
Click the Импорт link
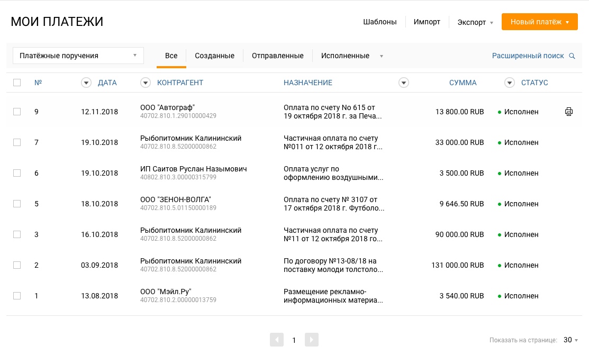[427, 22]
